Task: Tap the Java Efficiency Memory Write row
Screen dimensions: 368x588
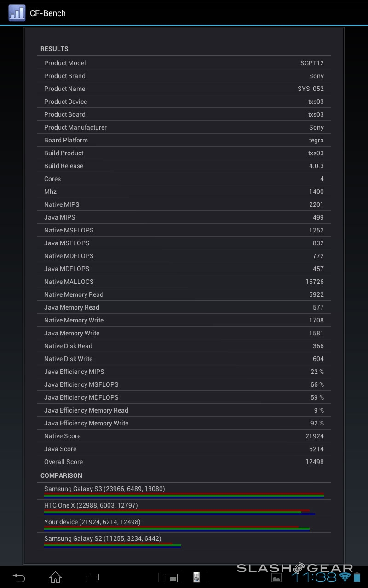Action: 184,423
